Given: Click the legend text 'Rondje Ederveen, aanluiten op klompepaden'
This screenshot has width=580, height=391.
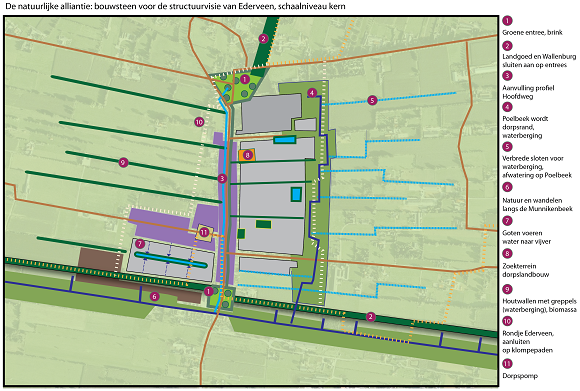Looking at the screenshot, I should coord(528,341).
